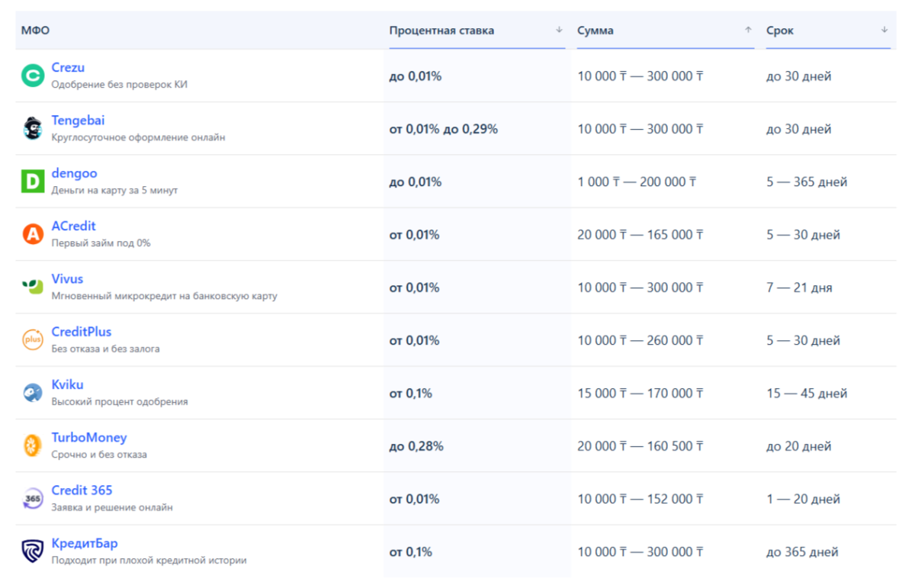
Task: Open the КредитБар lender link
Action: click(84, 543)
